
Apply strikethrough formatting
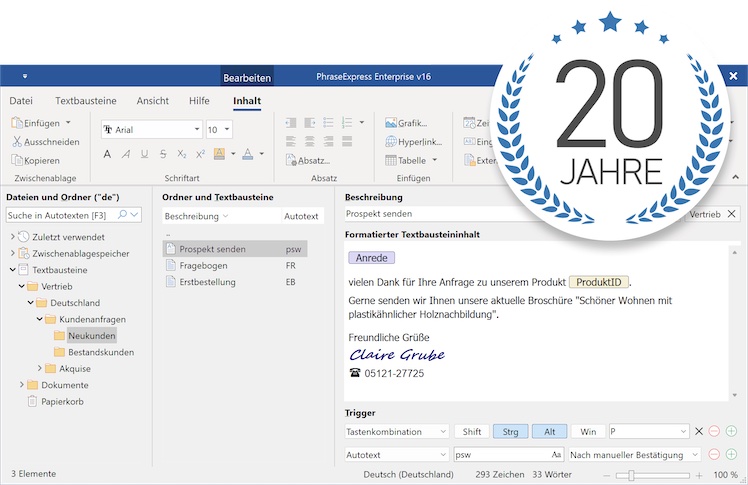(x=163, y=154)
